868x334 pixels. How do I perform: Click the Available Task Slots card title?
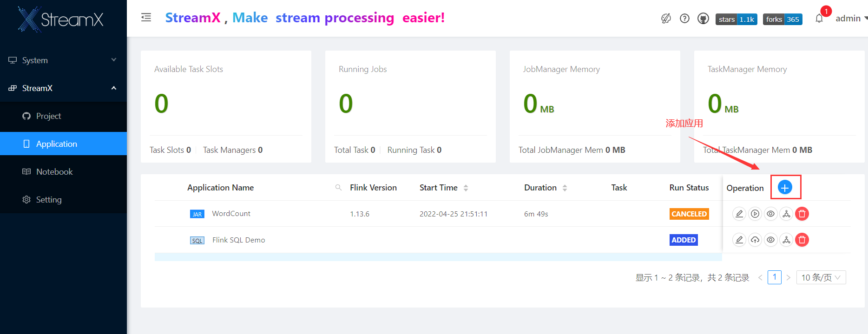(189, 69)
